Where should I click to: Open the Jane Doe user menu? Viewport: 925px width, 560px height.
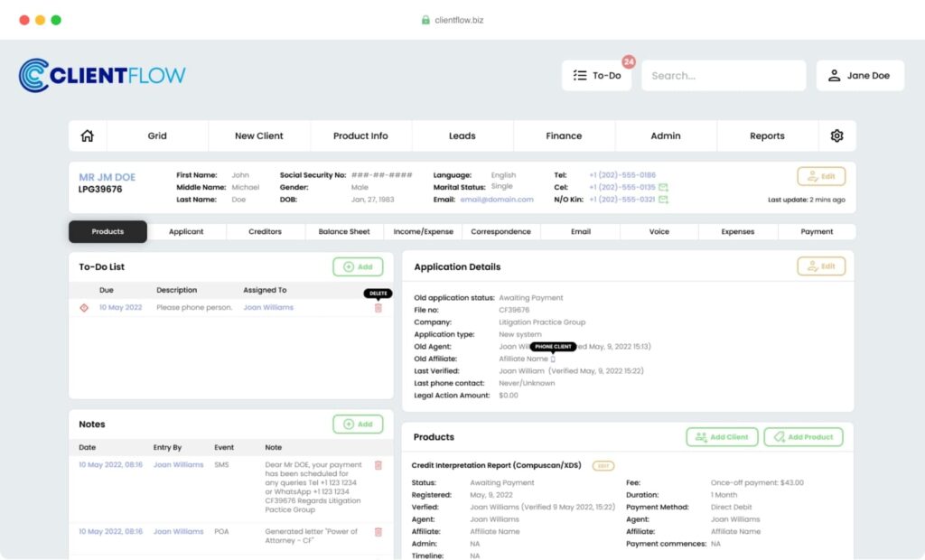point(860,76)
